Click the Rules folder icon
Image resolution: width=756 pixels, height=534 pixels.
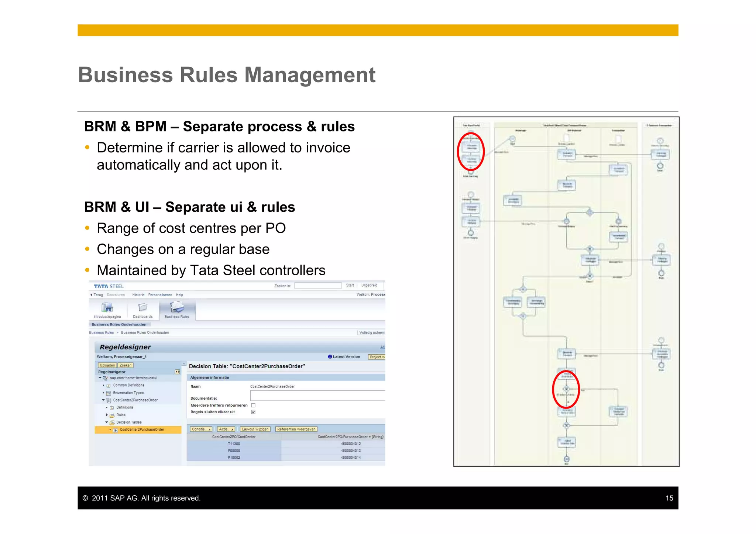112,415
